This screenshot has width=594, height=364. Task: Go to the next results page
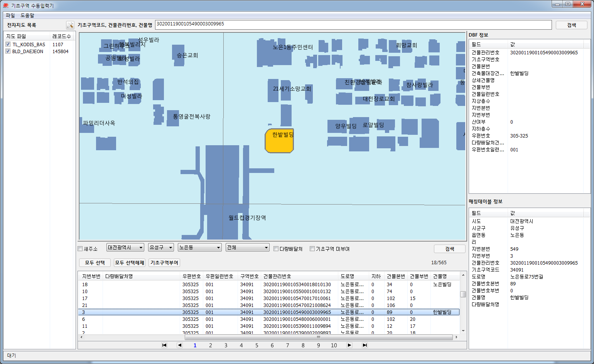point(349,345)
